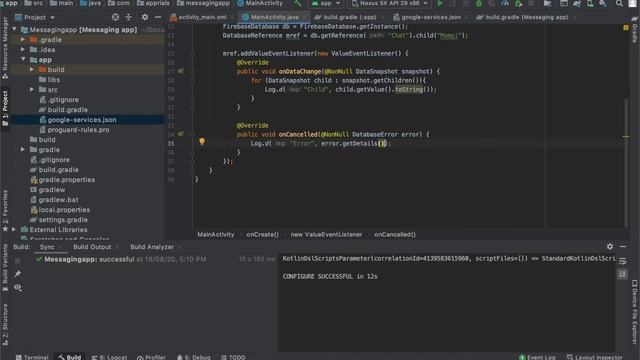Image resolution: width=640 pixels, height=360 pixels.
Task: Open the Terminal tool window
Action: (x=32, y=357)
